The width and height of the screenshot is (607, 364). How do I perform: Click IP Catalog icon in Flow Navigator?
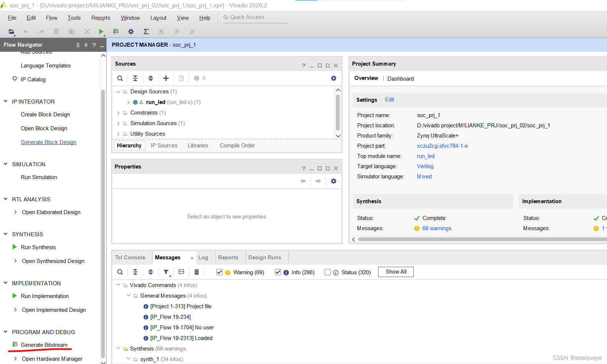[x=15, y=79]
